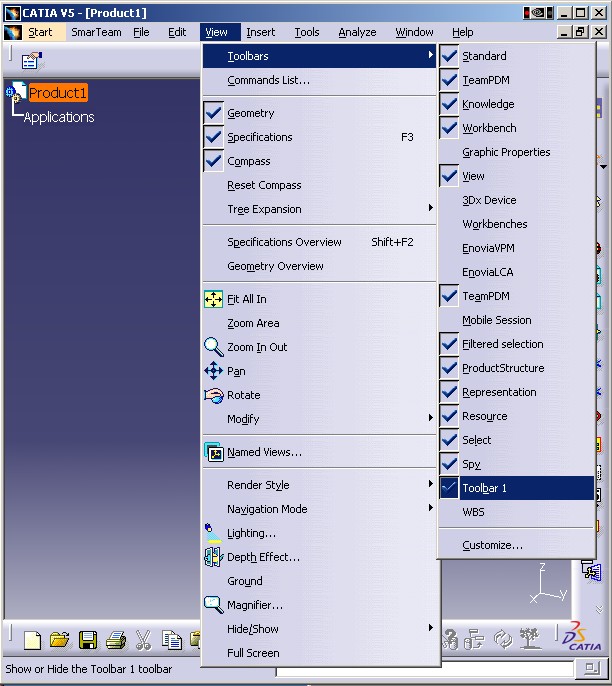Open Commands List dialog

coord(320,80)
